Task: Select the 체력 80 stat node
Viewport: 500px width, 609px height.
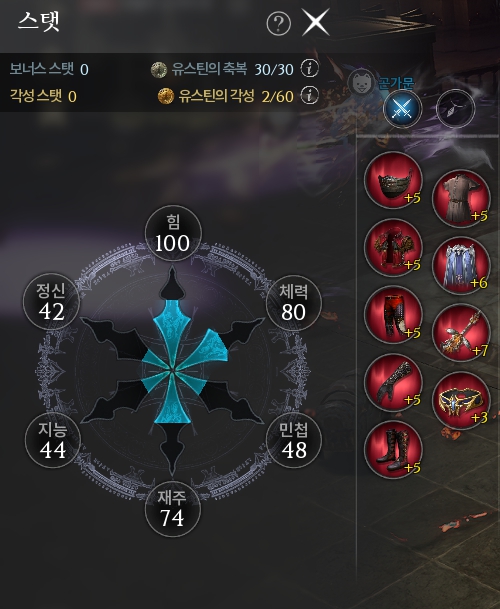Action: (x=294, y=303)
